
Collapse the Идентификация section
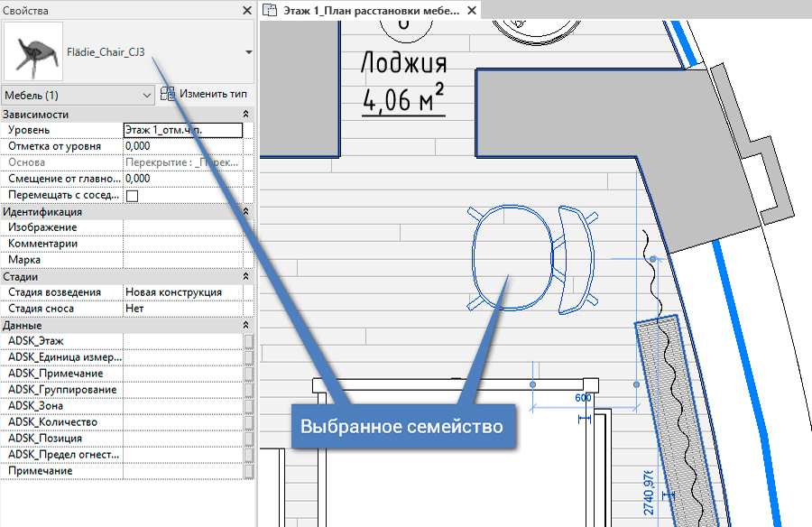tap(246, 211)
